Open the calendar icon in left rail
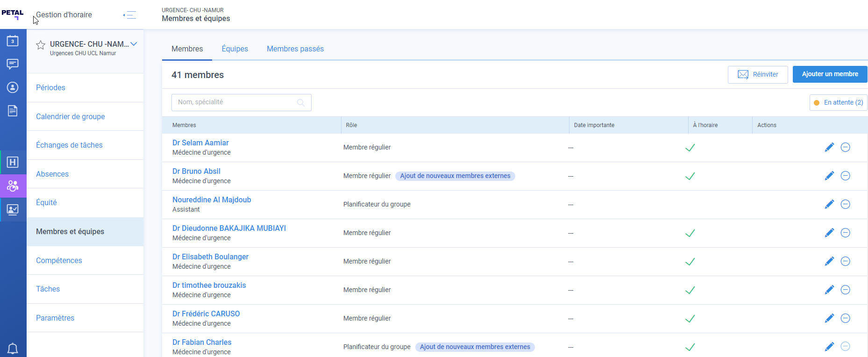 click(13, 41)
